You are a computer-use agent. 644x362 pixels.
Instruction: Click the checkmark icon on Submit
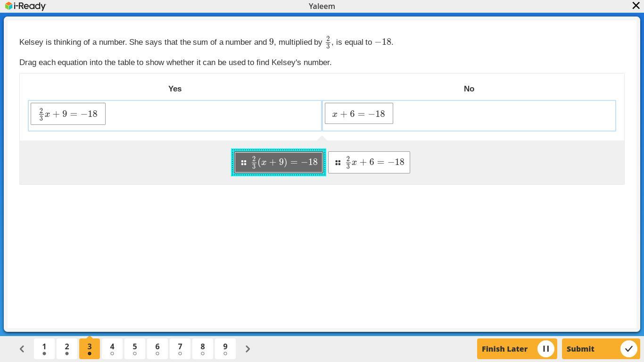click(x=628, y=349)
